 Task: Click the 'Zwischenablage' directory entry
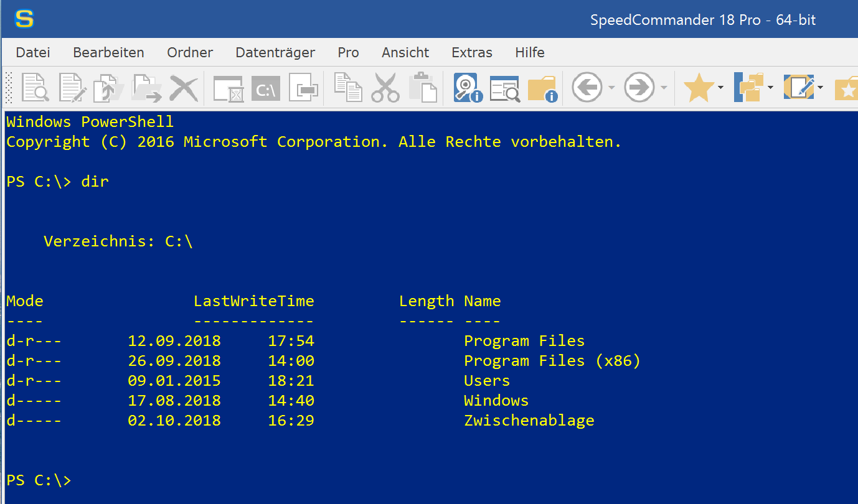(529, 421)
